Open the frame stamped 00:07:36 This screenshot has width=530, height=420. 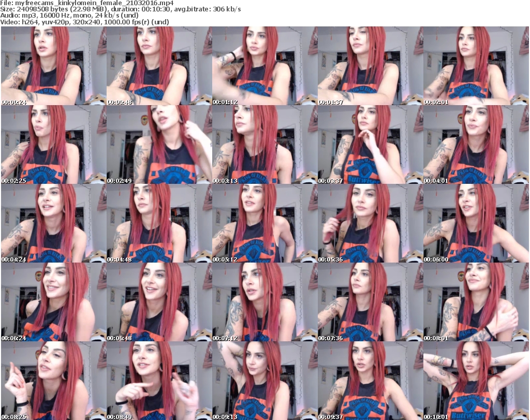click(370, 302)
